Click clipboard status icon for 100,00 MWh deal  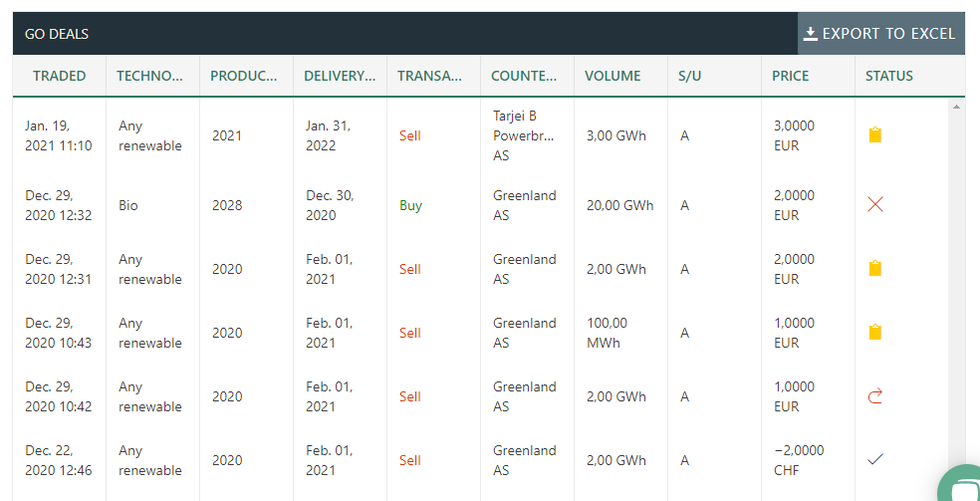(x=875, y=333)
